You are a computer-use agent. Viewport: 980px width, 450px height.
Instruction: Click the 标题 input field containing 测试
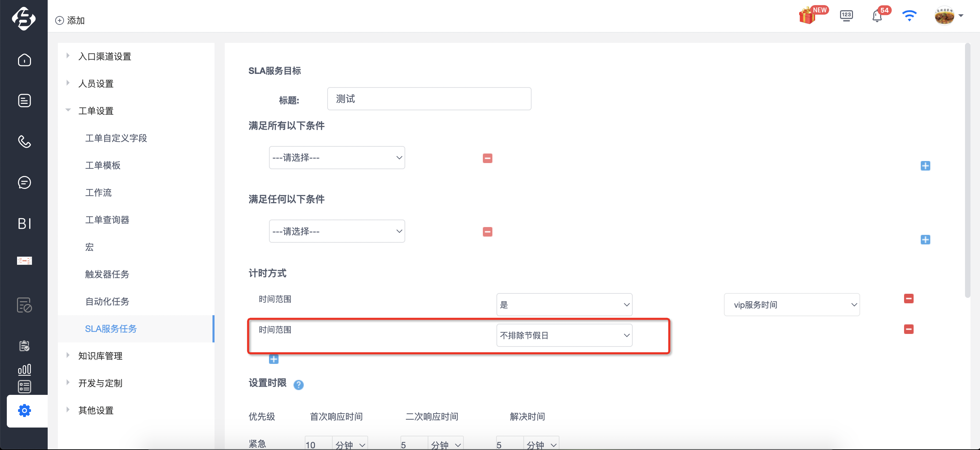click(429, 98)
